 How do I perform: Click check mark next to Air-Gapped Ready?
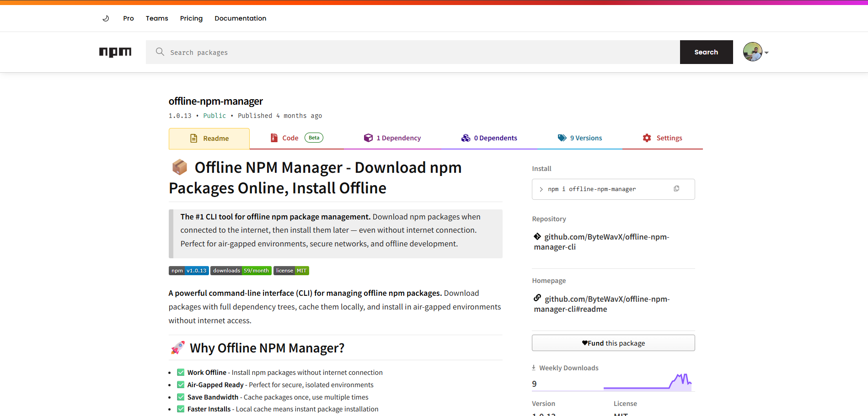point(181,384)
